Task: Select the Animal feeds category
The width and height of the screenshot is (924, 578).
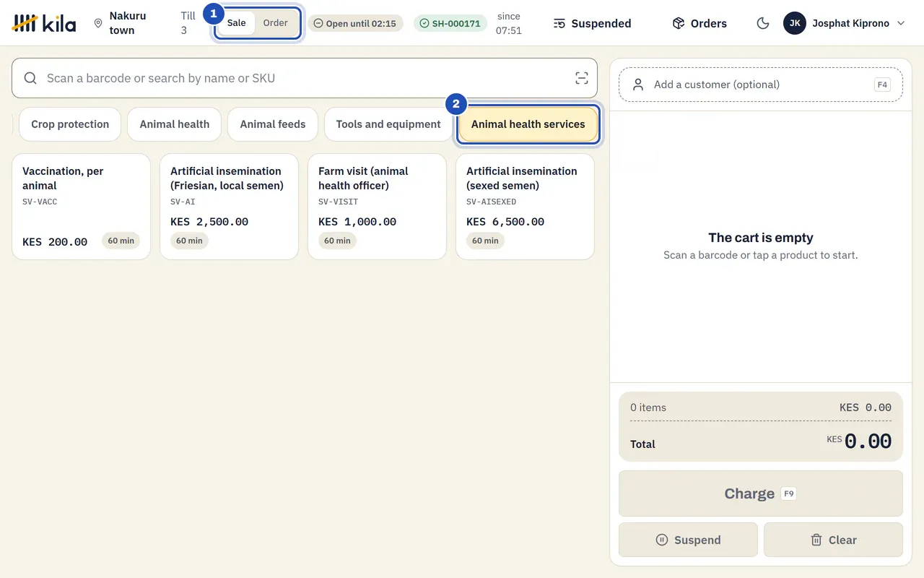Action: tap(273, 124)
